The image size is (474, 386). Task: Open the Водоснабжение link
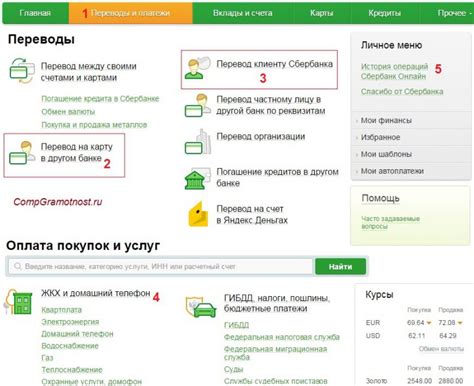pos(70,346)
